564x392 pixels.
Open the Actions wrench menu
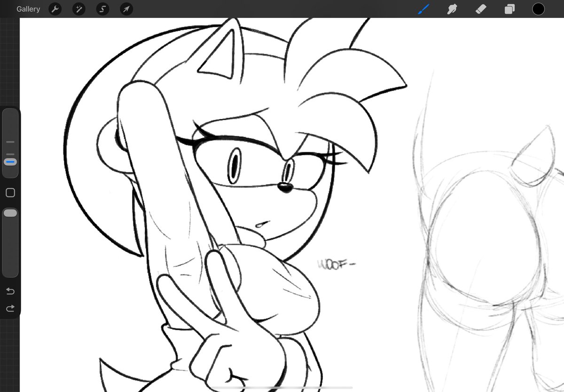point(55,9)
